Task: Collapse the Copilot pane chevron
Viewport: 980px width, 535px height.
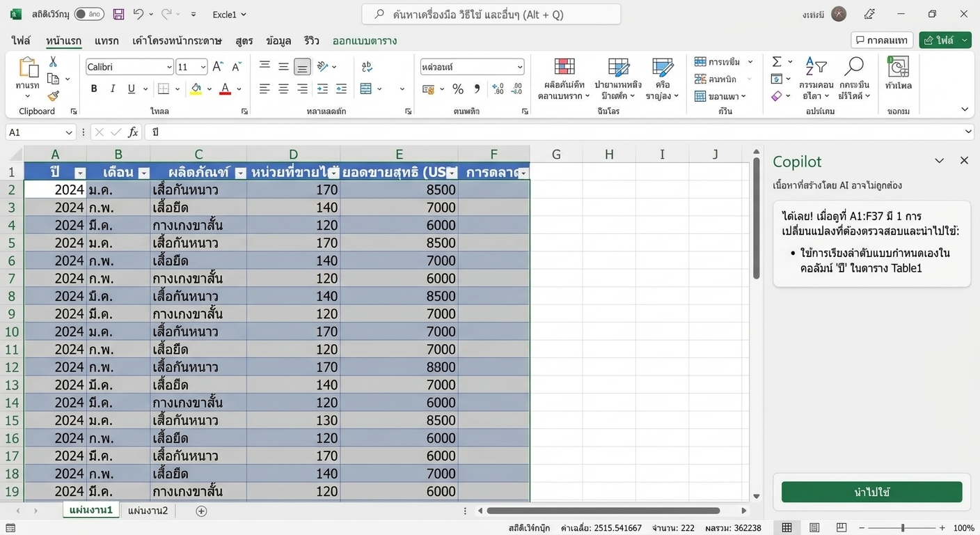Action: 939,161
